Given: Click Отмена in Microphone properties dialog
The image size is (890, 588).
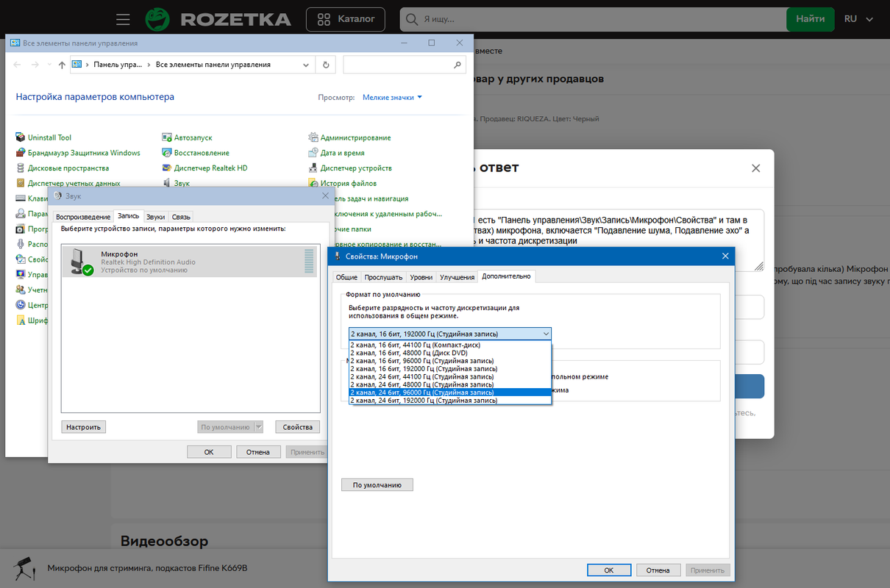Looking at the screenshot, I should click(658, 570).
